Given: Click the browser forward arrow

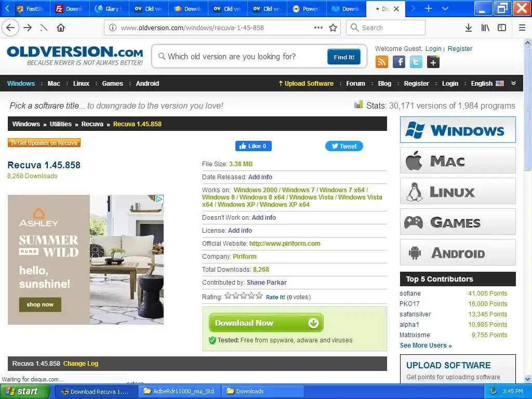Looking at the screenshot, I should coord(28,28).
